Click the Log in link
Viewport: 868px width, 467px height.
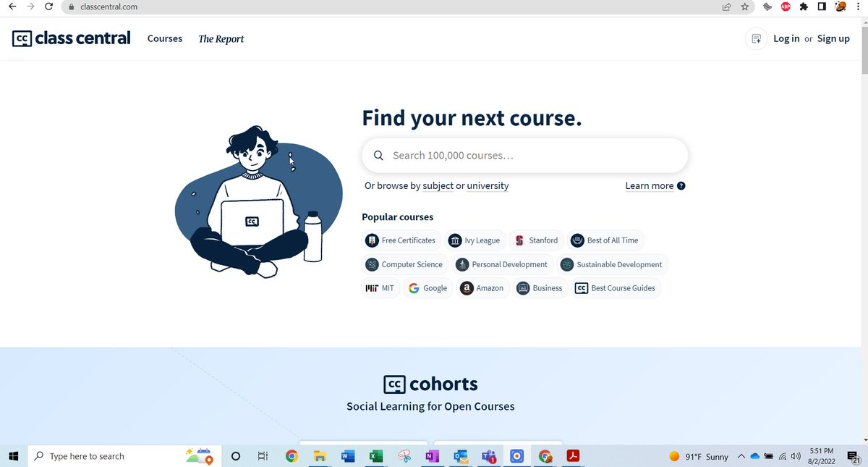click(x=786, y=38)
